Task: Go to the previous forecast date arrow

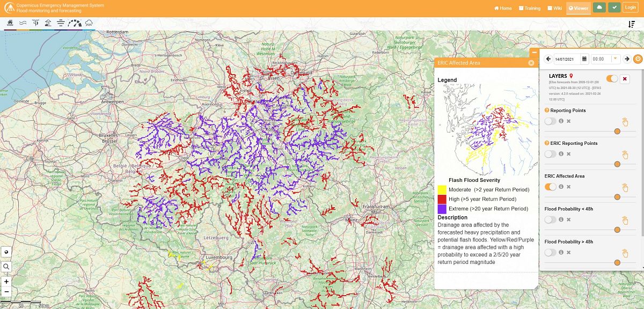Action: 548,59
